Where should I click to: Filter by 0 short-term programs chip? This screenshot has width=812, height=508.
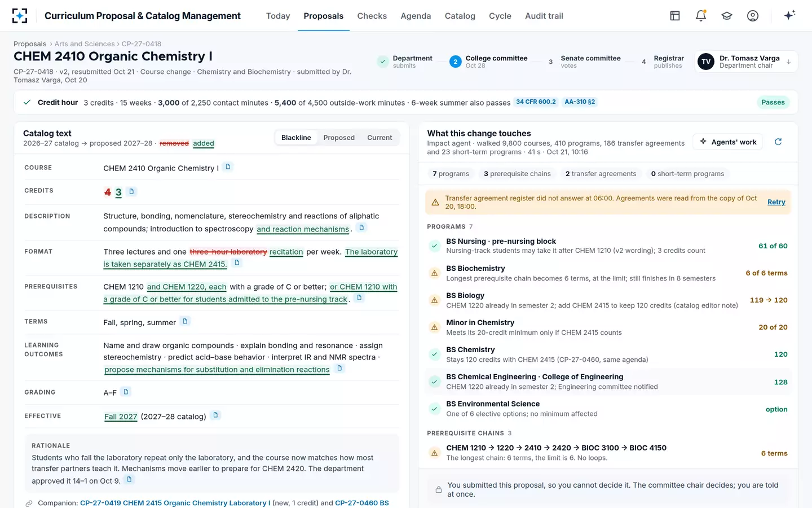tap(687, 174)
